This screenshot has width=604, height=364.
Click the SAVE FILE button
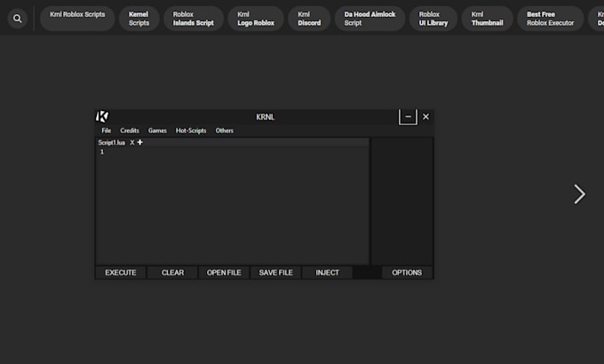275,273
